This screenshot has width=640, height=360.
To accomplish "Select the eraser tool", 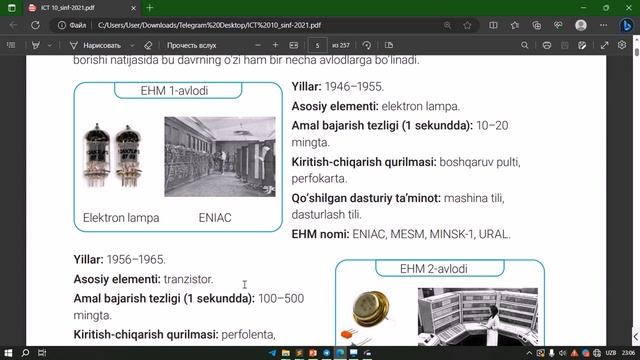I will click(148, 45).
